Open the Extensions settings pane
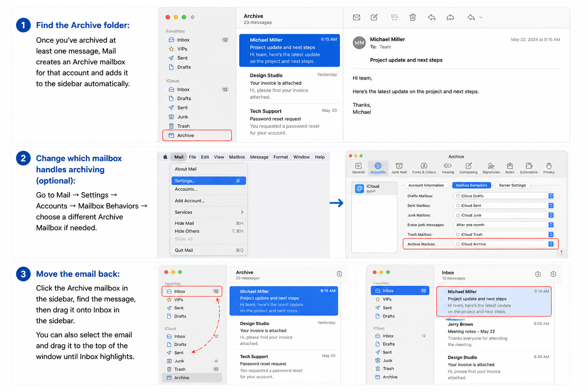Viewport: 588px width, 392px height. click(x=529, y=168)
